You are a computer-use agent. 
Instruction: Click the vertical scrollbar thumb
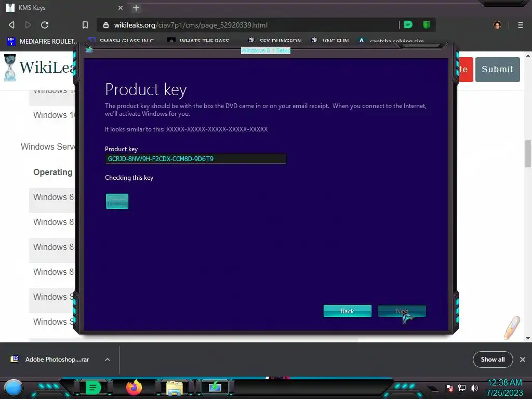pos(528,154)
